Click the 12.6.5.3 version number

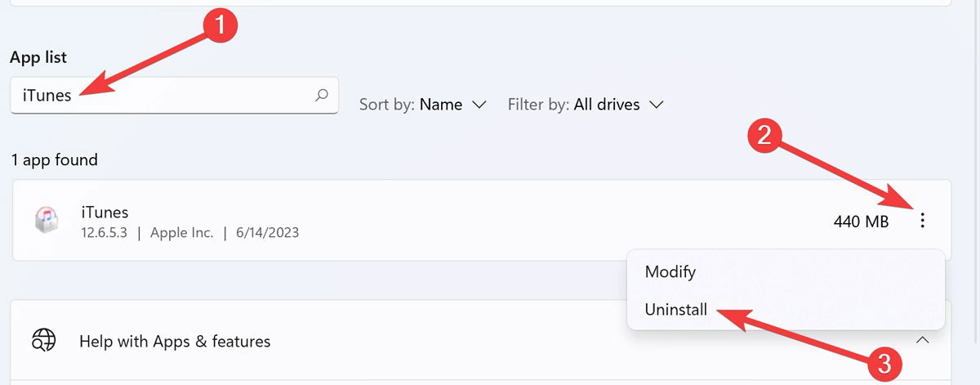[x=105, y=233]
